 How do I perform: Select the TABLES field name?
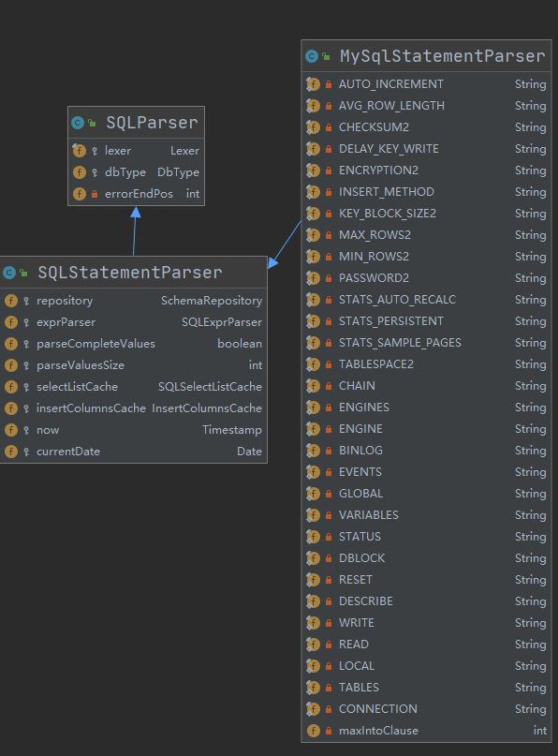[x=359, y=688]
